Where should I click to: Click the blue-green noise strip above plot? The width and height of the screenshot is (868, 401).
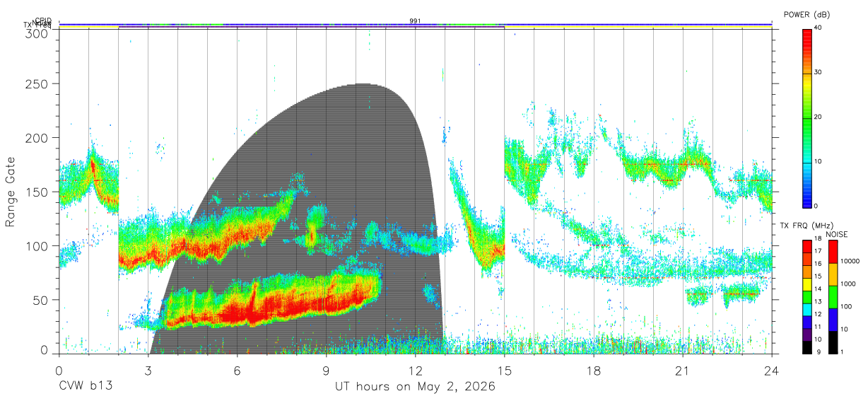pos(416,25)
